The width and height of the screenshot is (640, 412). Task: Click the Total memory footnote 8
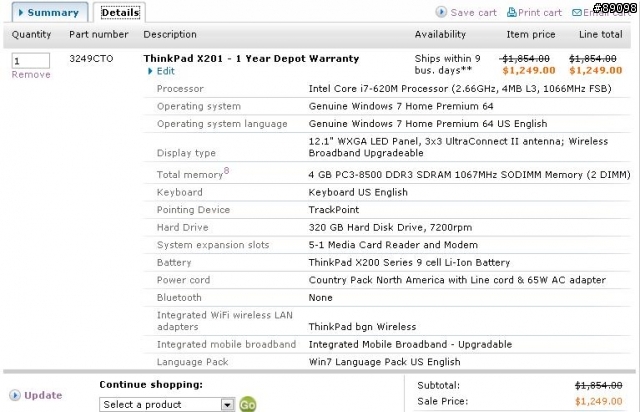coord(227,171)
